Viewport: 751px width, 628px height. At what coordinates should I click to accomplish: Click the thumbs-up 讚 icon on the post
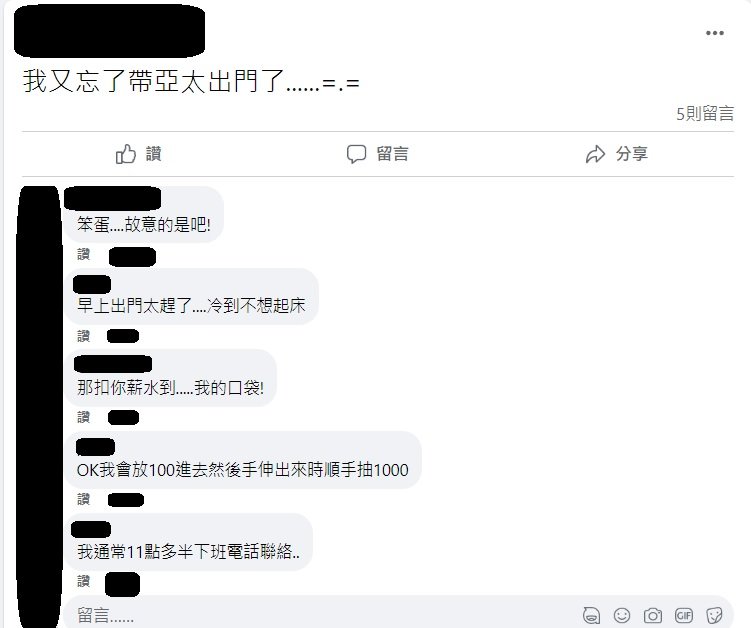[x=126, y=154]
